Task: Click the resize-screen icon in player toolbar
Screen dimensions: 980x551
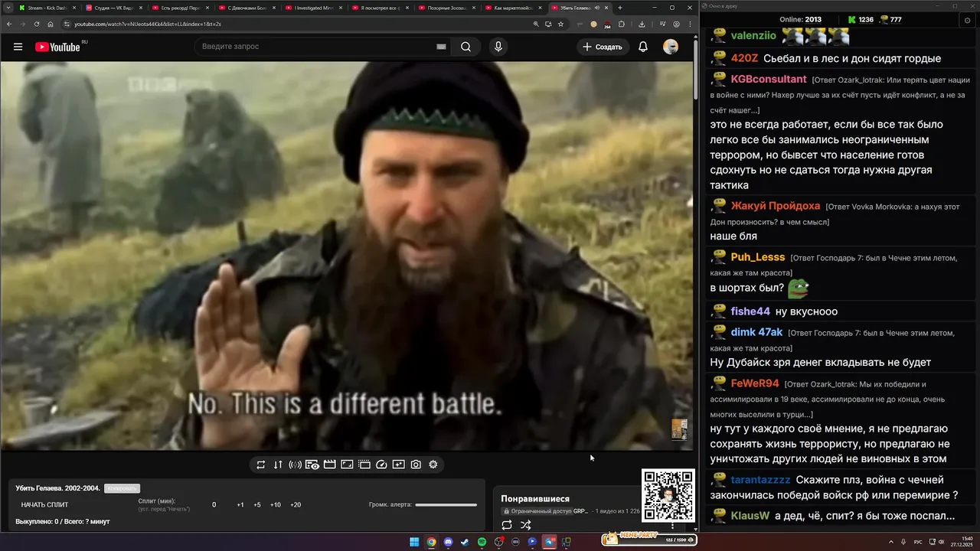Action: tap(347, 465)
